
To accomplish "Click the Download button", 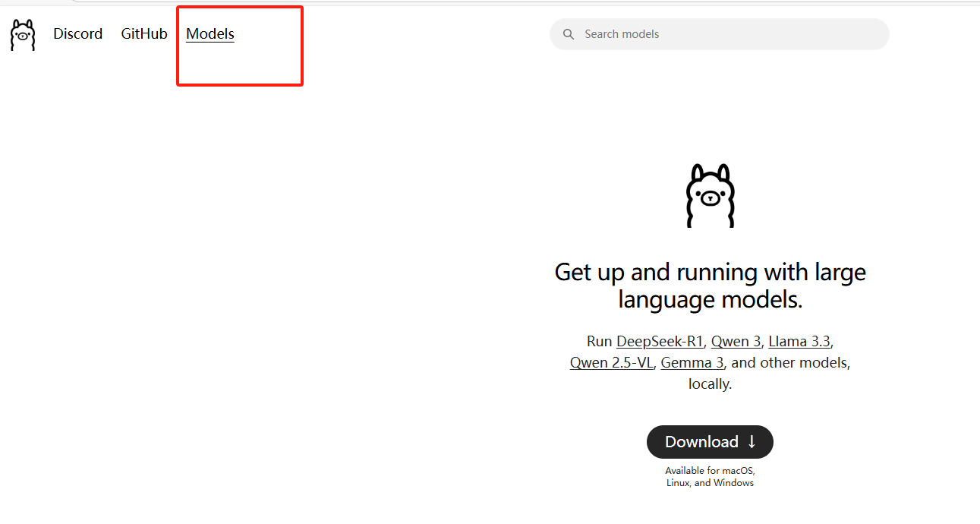I will (x=710, y=442).
